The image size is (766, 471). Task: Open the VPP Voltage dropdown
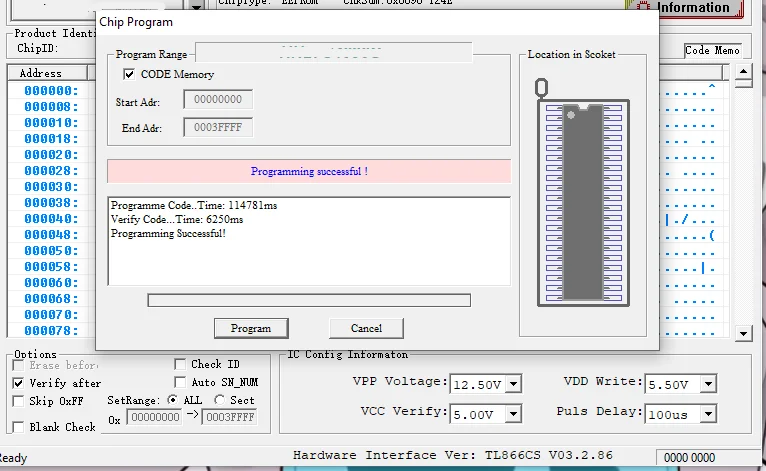[x=513, y=384]
